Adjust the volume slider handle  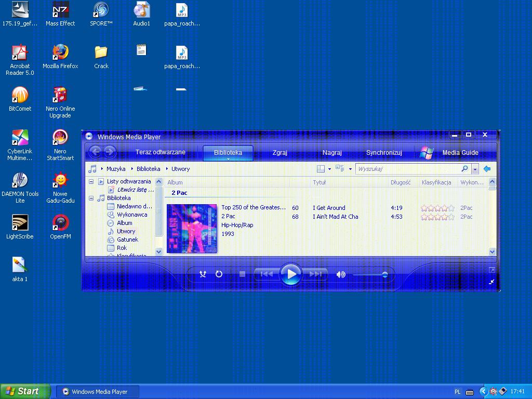coord(385,274)
